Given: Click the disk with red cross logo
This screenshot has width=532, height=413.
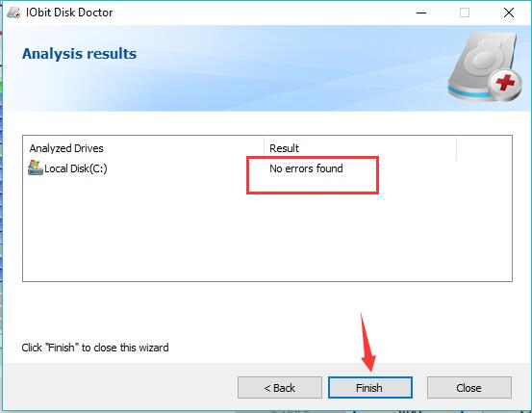Looking at the screenshot, I should pyautogui.click(x=486, y=67).
